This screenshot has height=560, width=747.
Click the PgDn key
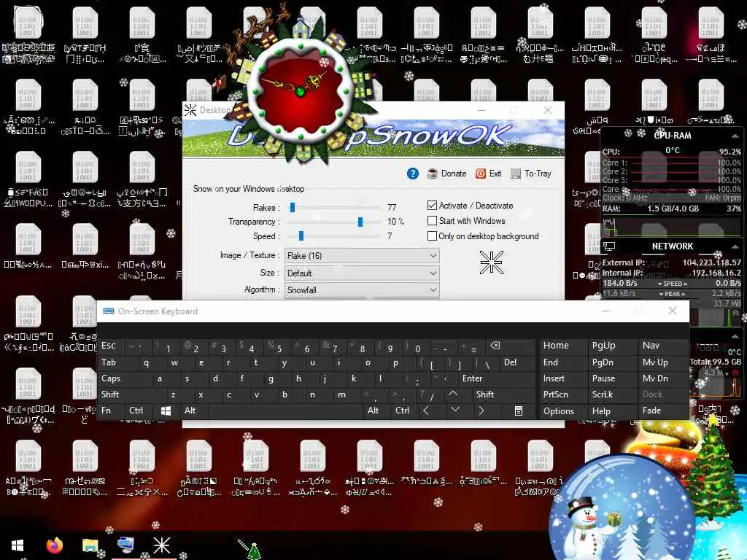click(612, 362)
